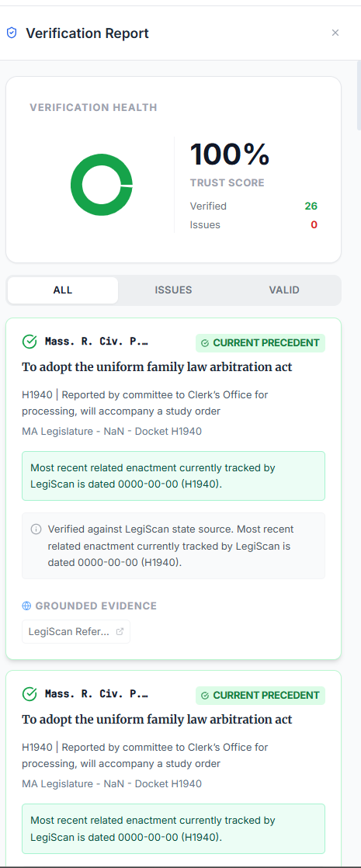The image size is (361, 868).
Task: Open first card title about family law arbitration
Action: point(157,367)
